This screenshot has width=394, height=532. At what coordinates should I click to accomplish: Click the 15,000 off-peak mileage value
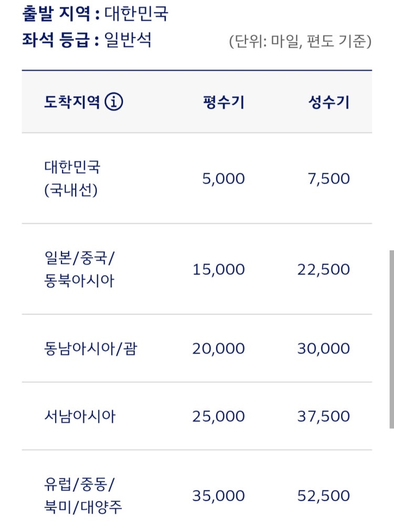[219, 270]
